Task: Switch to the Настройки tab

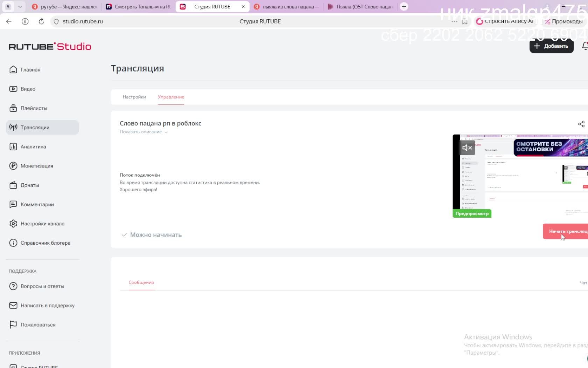Action: pos(134,97)
